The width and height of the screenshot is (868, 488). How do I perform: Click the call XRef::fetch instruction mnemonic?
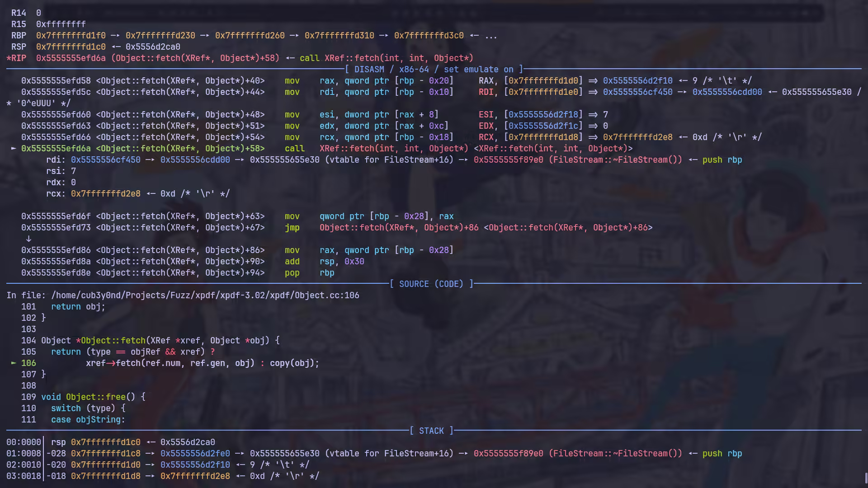pos(294,149)
